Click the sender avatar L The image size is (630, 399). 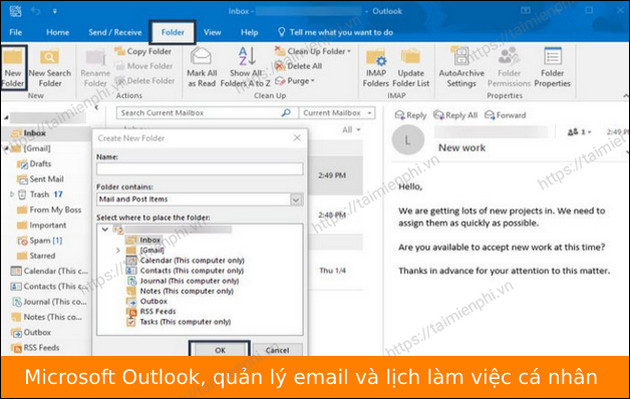408,140
